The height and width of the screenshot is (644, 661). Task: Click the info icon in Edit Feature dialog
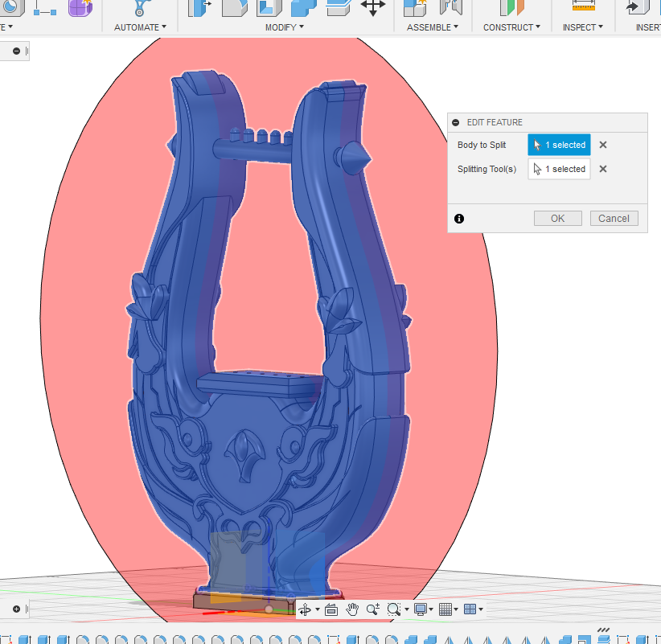(459, 219)
